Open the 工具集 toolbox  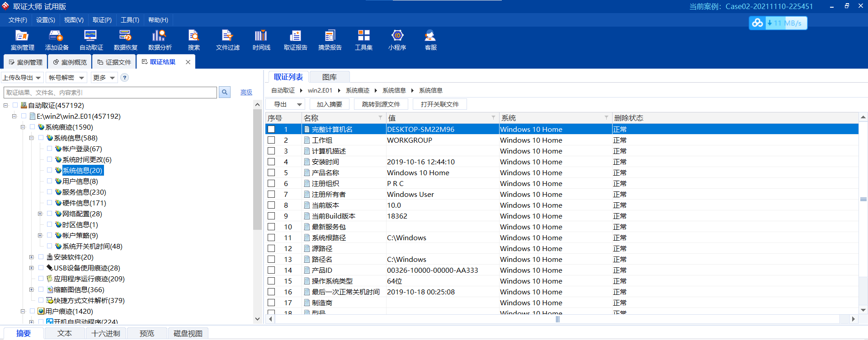(x=363, y=40)
